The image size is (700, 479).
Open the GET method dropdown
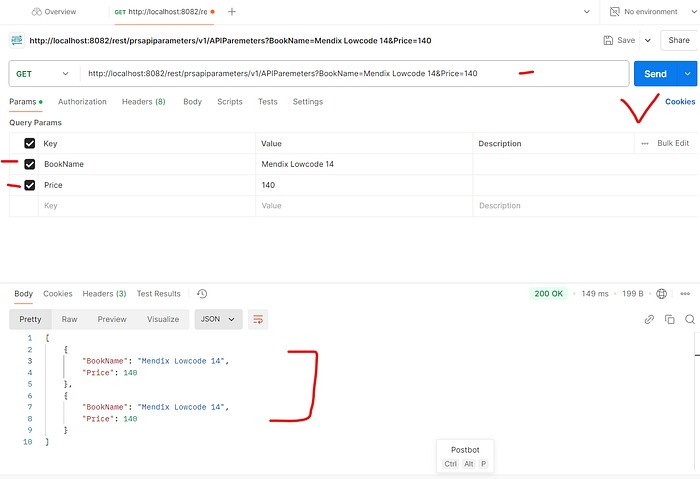point(42,74)
